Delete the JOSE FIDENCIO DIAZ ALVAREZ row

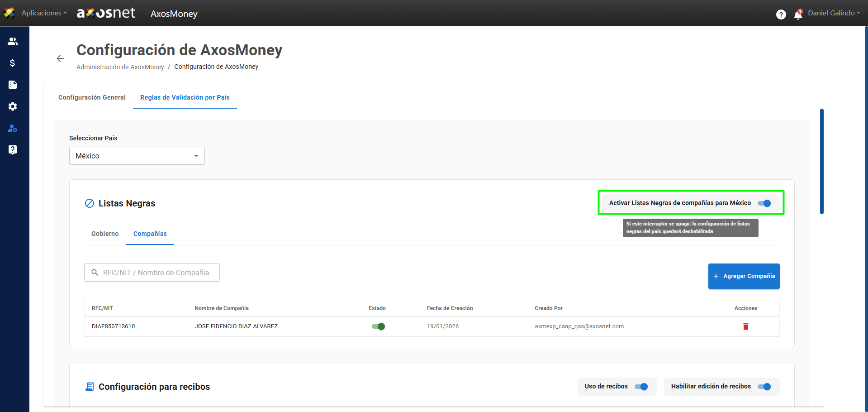pyautogui.click(x=746, y=326)
